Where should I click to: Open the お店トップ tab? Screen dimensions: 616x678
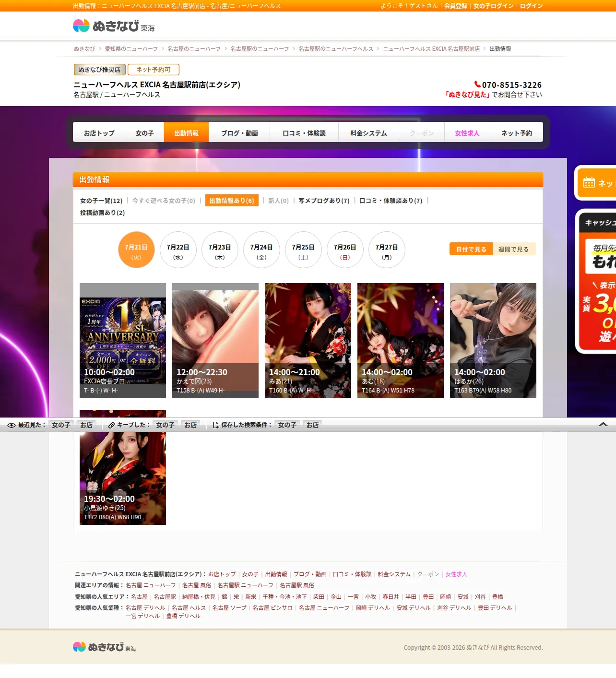99,133
